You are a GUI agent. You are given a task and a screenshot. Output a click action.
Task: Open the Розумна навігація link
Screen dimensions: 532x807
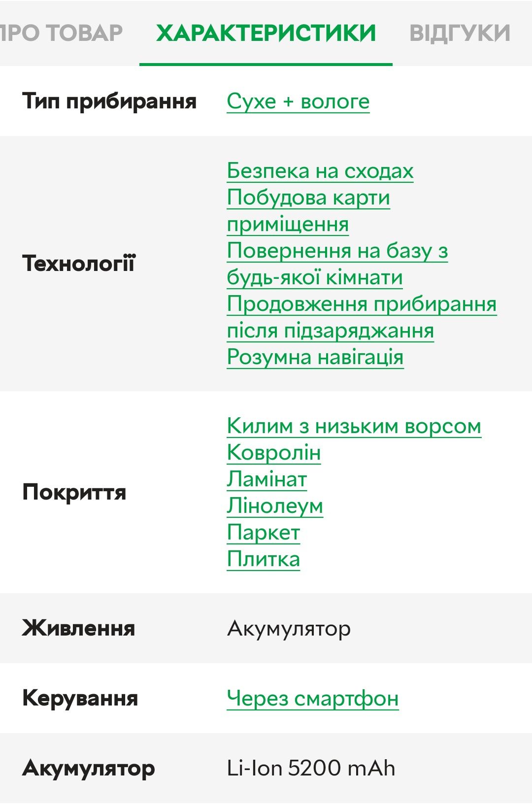[315, 357]
